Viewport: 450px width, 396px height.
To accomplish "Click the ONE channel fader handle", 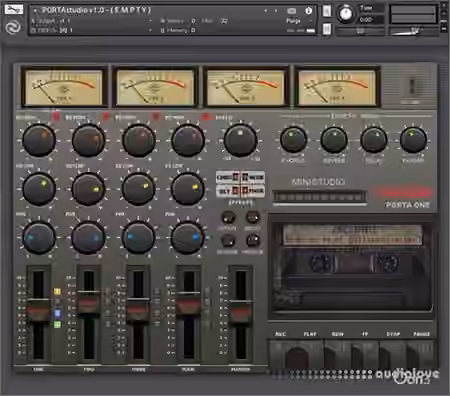I will [x=39, y=310].
